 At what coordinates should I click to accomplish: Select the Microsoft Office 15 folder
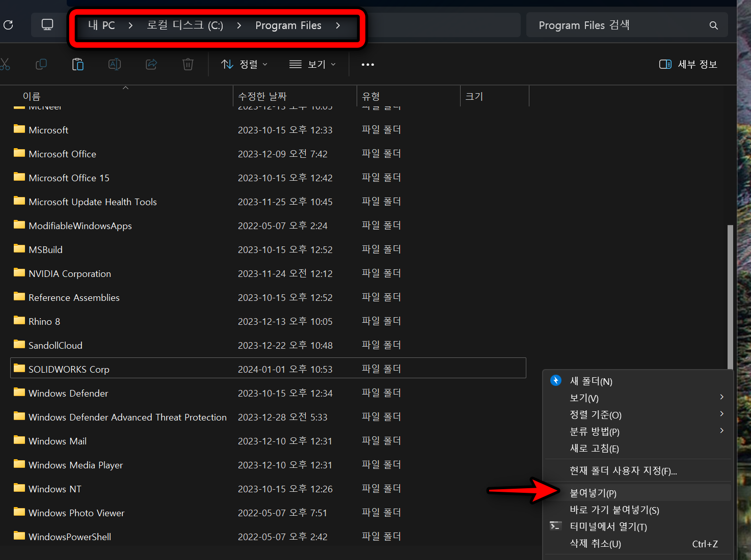pyautogui.click(x=268, y=178)
